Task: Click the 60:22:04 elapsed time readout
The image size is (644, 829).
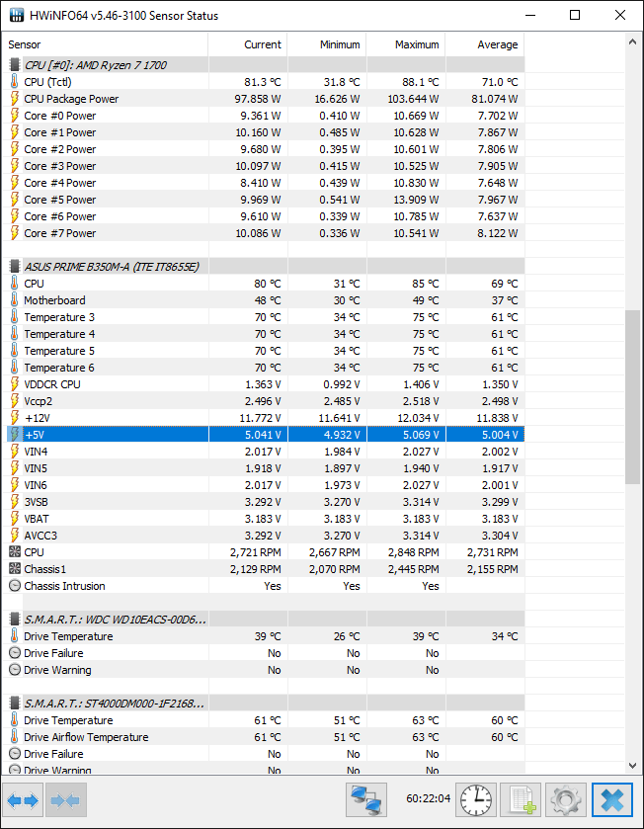Action: point(428,798)
